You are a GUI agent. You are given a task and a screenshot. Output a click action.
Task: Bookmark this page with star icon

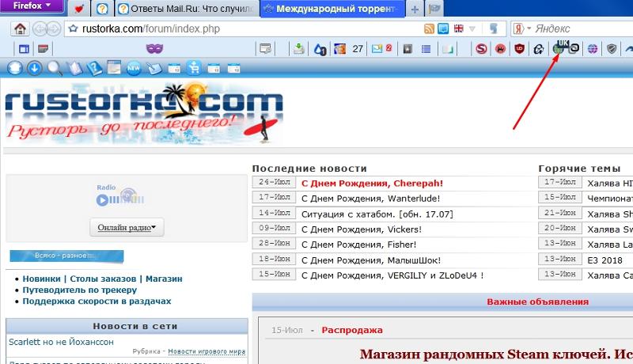[73, 28]
